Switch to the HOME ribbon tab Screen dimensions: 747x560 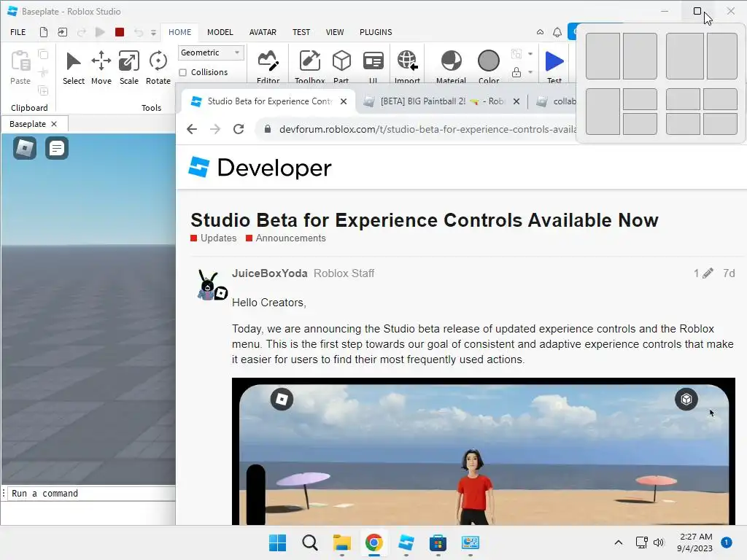pyautogui.click(x=179, y=32)
